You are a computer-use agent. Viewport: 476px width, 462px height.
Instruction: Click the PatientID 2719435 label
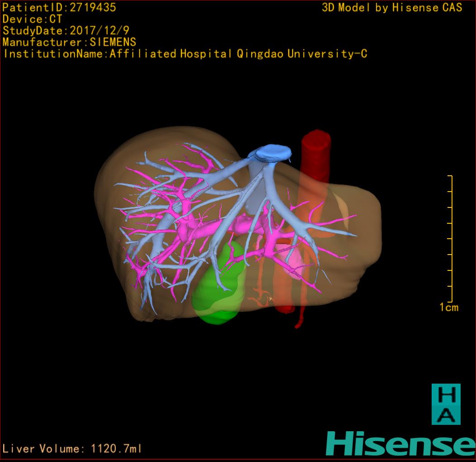coord(59,7)
